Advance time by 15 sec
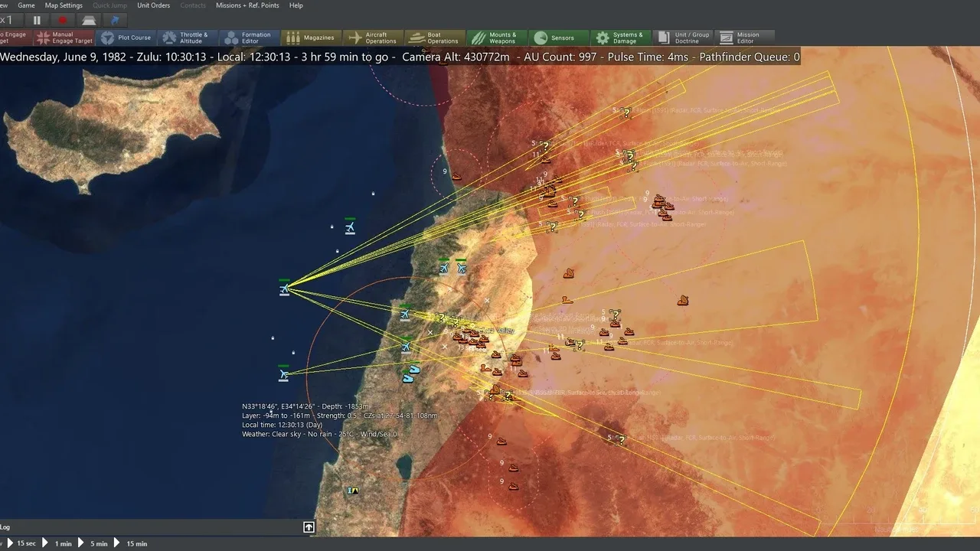Image resolution: width=980 pixels, height=551 pixels. 21,543
